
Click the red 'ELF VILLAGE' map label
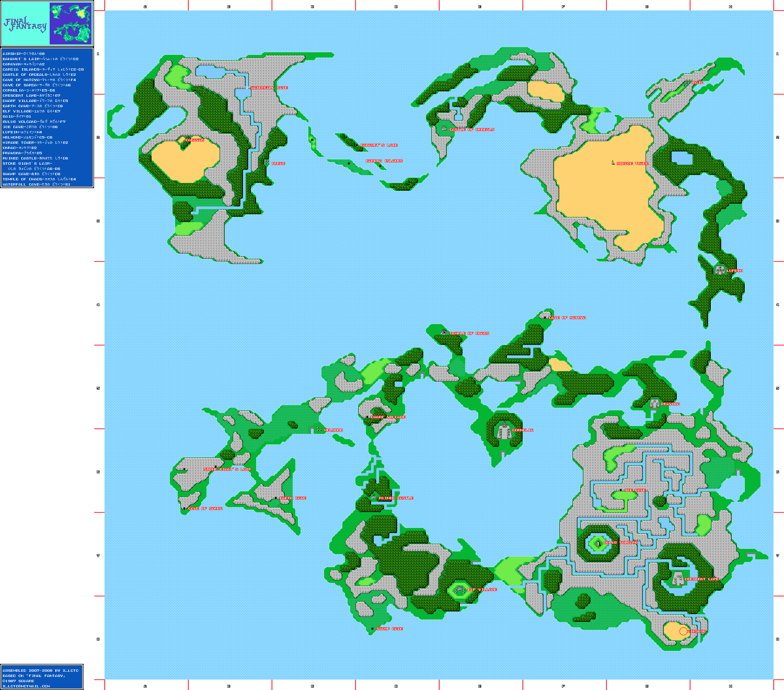pos(482,589)
